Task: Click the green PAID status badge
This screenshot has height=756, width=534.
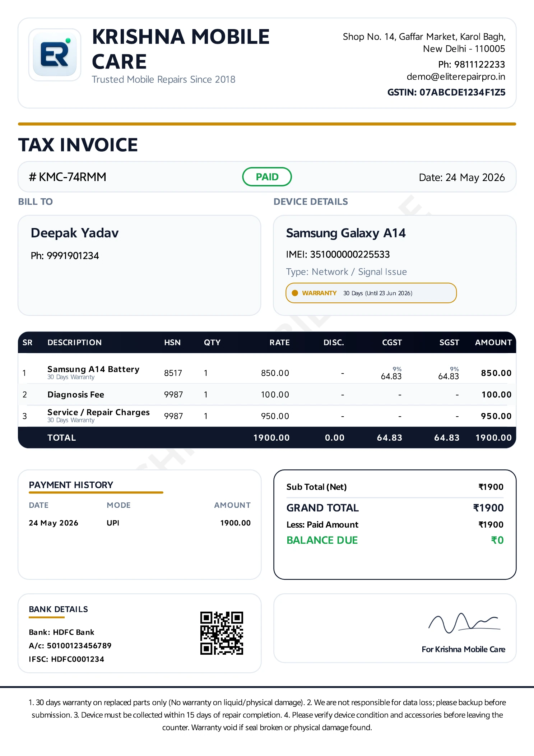Action: pyautogui.click(x=267, y=177)
